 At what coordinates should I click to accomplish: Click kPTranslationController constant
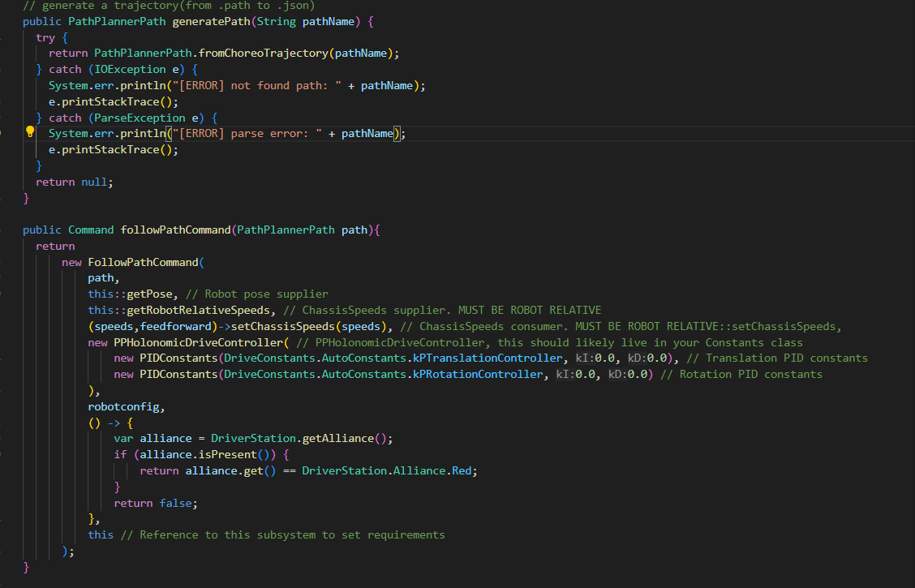[488, 358]
